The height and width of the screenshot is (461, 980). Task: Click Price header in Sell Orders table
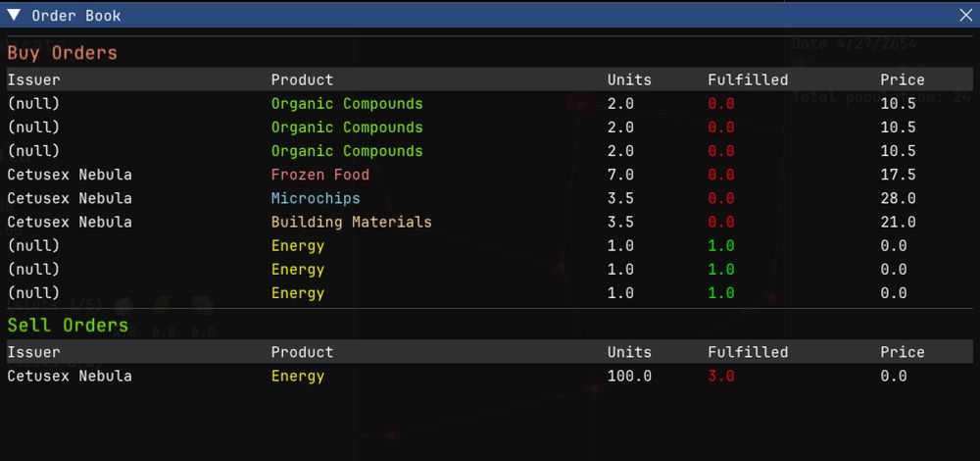tap(903, 352)
